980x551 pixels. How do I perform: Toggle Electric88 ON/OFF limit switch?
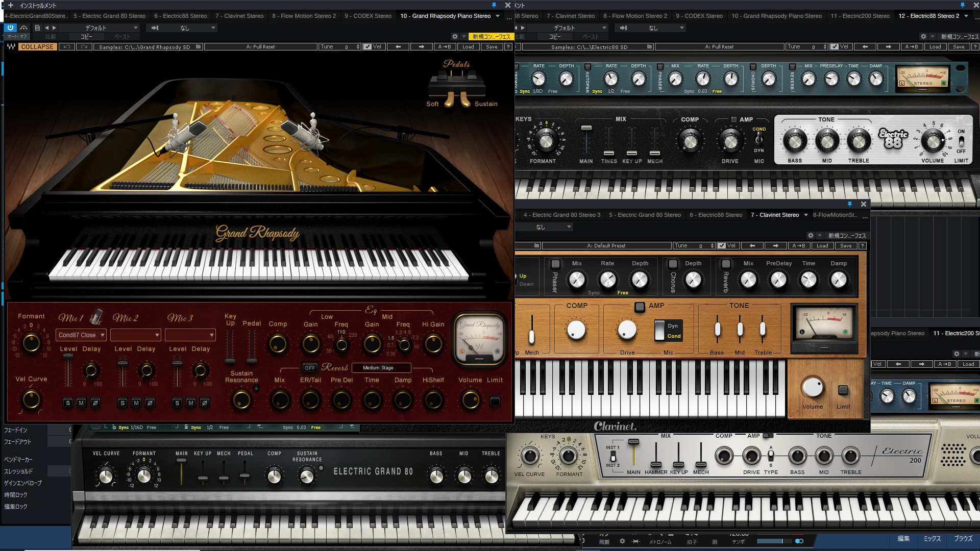[961, 141]
